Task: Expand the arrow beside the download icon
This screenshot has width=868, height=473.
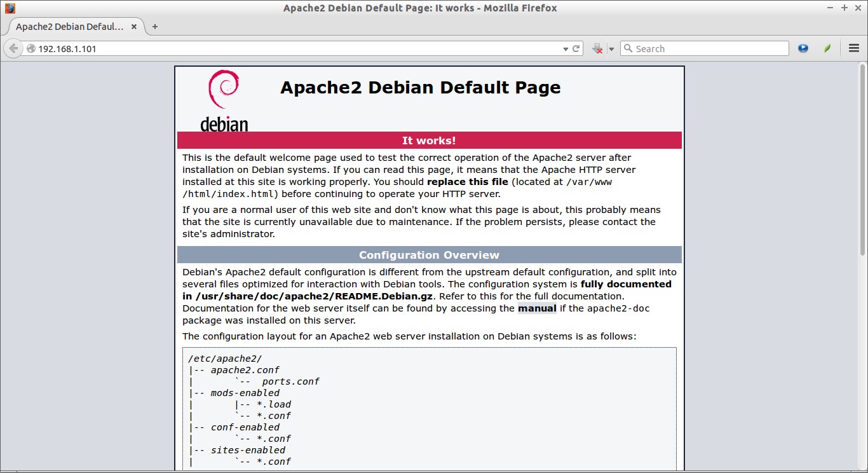Action: tap(611, 49)
